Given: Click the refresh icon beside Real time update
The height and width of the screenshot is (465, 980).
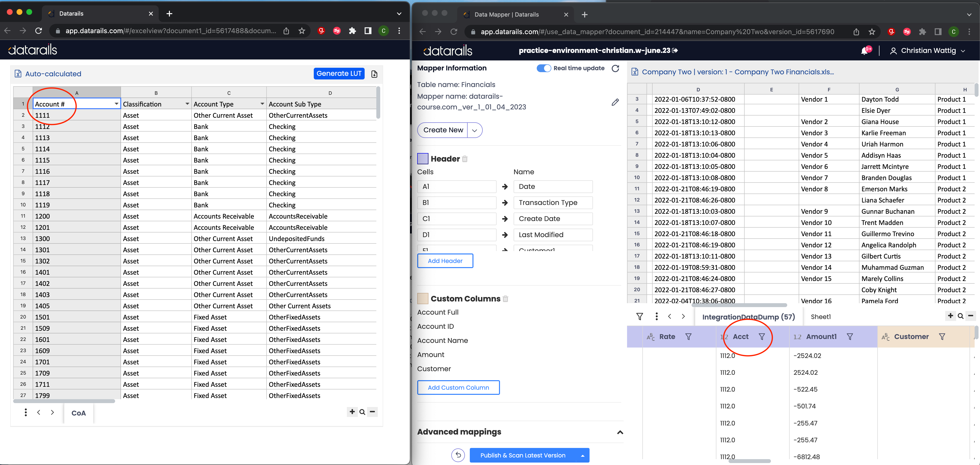Looking at the screenshot, I should 615,68.
